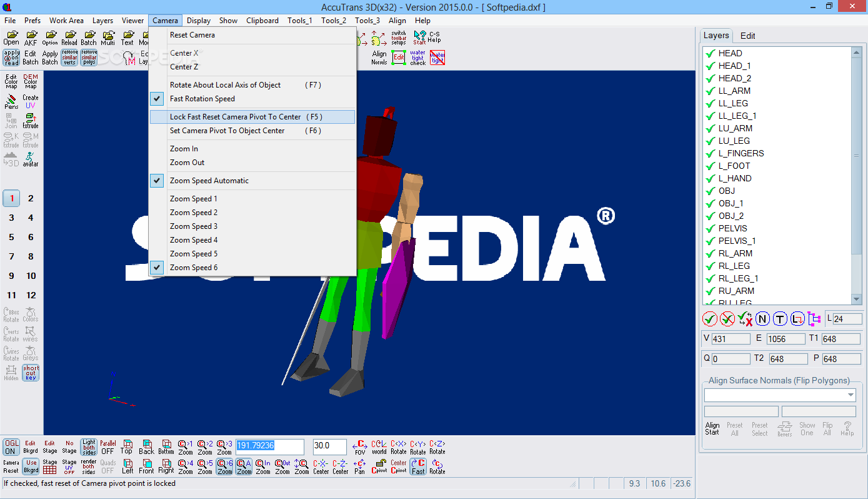Switch to Back view
Screen dimensions: 868x499
point(146,446)
